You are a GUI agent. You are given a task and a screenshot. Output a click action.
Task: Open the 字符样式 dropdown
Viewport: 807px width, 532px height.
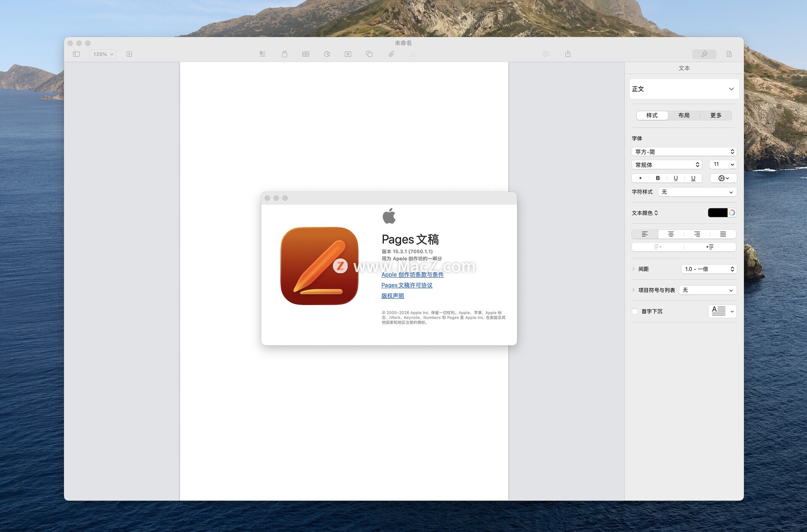pos(697,192)
